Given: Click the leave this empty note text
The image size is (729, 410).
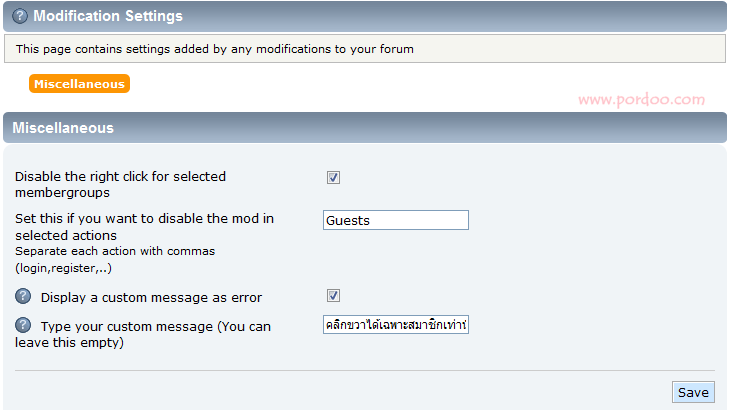Looking at the screenshot, I should click(69, 343).
